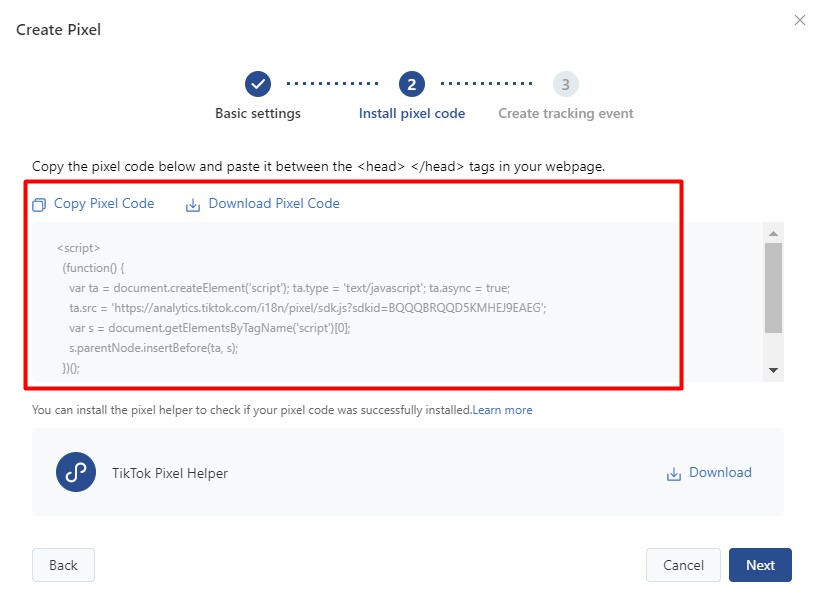Screen dimensions: 823x597
Task: Click the 'You can install the pixel helper' text
Action: [251, 410]
